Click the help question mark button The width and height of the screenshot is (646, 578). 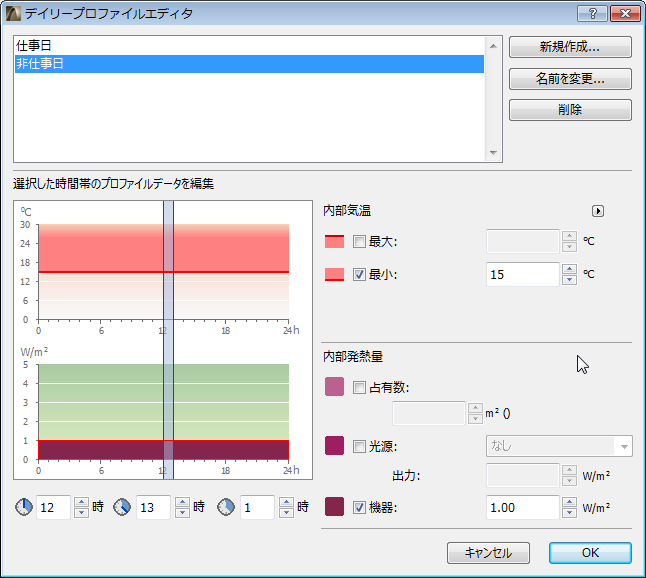point(592,14)
